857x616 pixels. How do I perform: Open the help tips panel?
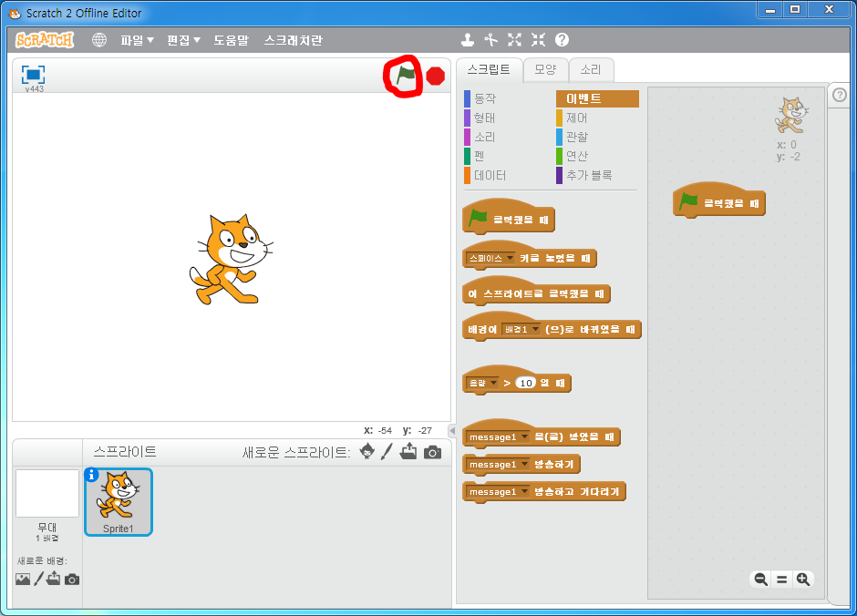point(840,96)
